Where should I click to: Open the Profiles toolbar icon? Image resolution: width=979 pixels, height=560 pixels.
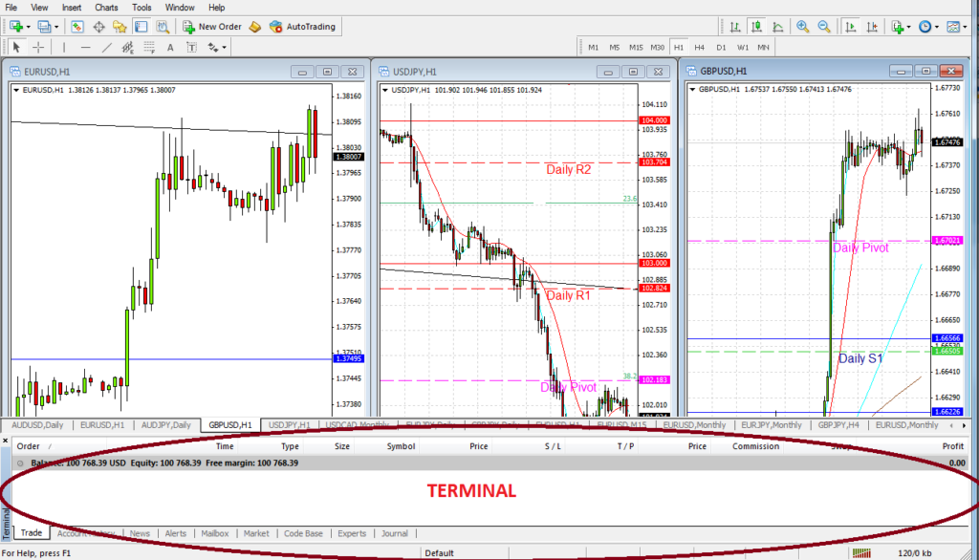[x=44, y=26]
